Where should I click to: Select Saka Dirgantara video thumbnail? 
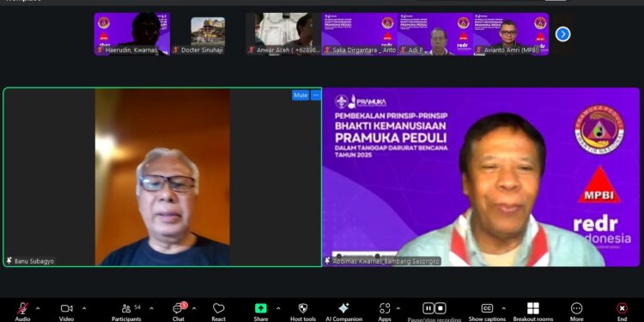coord(360,33)
